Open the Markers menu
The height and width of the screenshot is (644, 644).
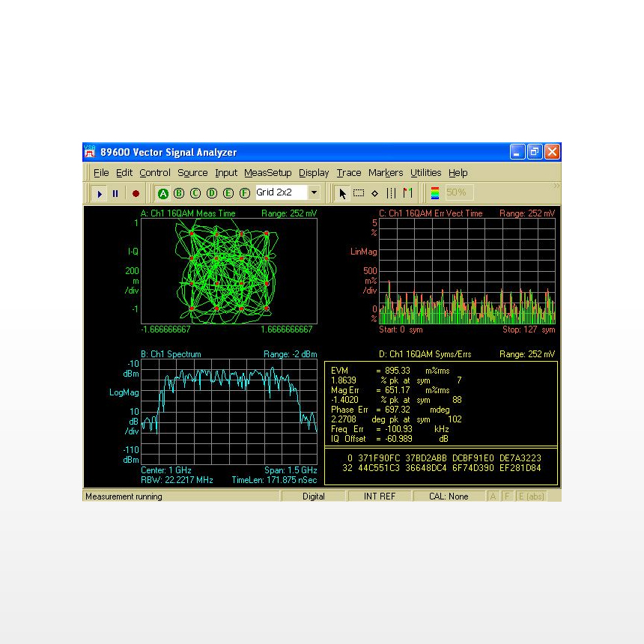[386, 173]
